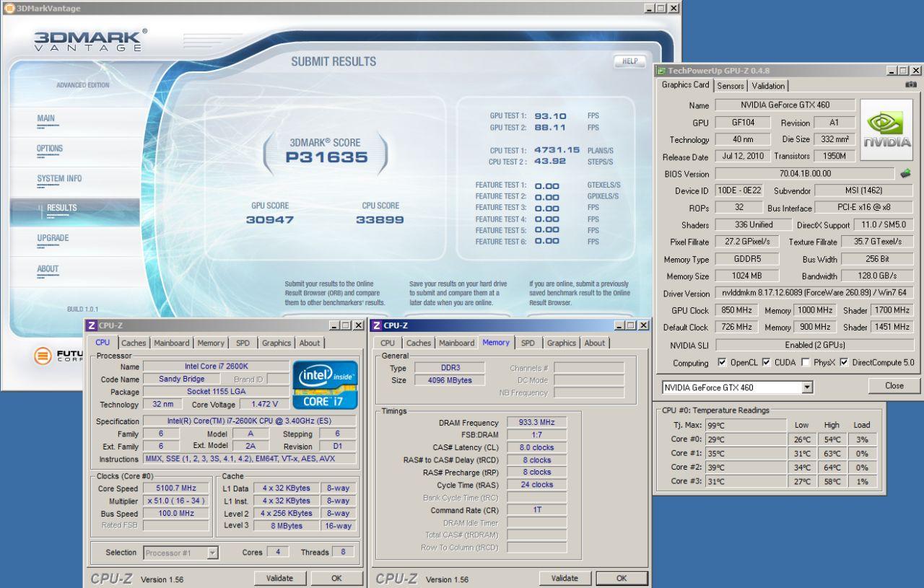924x588 pixels.
Task: Click the BIOS save chip icon in GPU-Z
Action: coord(905,173)
